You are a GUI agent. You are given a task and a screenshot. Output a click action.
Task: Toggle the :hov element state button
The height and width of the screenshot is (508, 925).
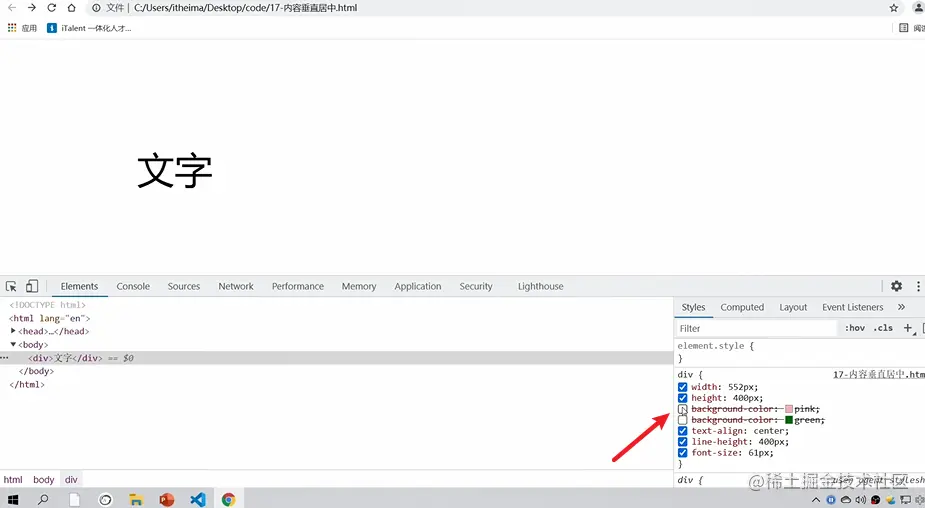[855, 328]
